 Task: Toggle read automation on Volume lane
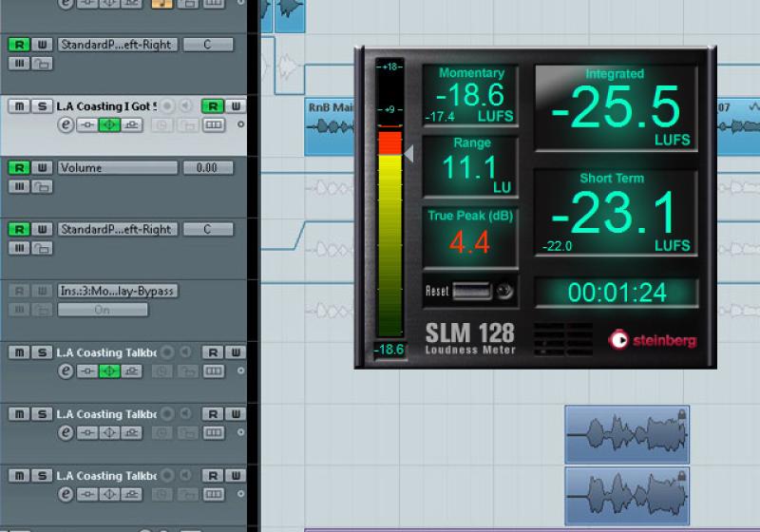click(x=18, y=168)
